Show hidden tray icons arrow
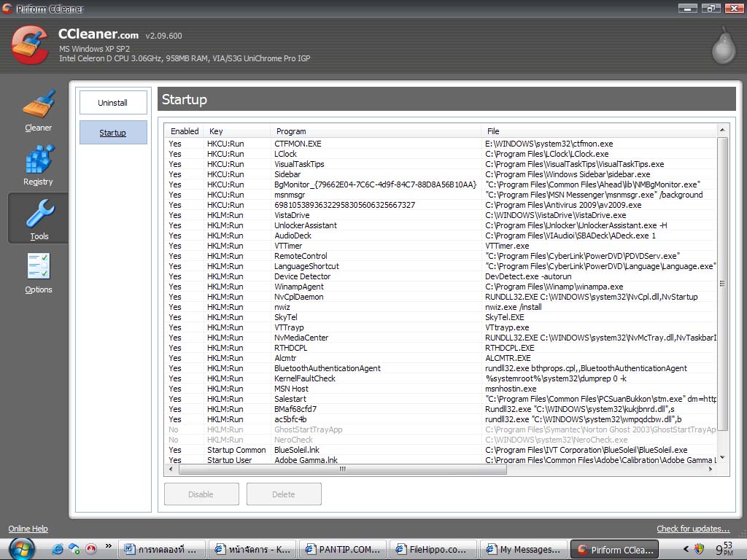The image size is (747, 560). coord(686,549)
